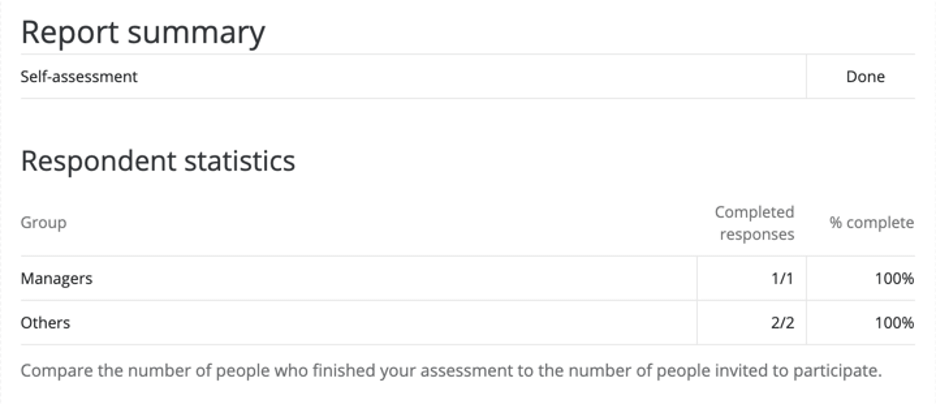Click the Done status cell
Viewport: 936px width, 404px height.
(865, 76)
